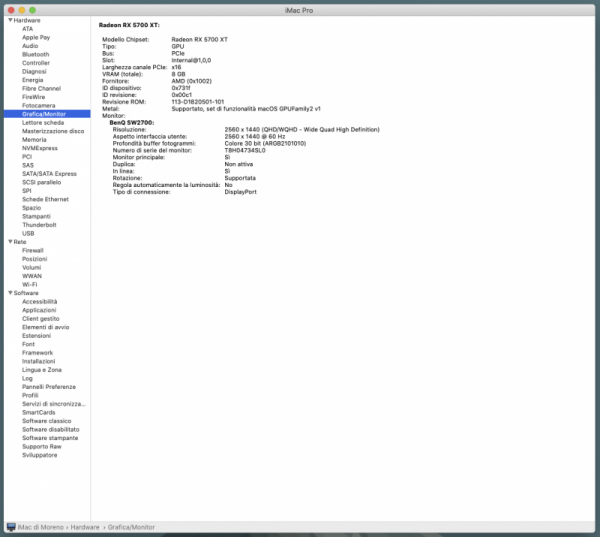Viewport: 600px width, 537px height.
Task: Select Profili in the sidebar
Action: 30,395
